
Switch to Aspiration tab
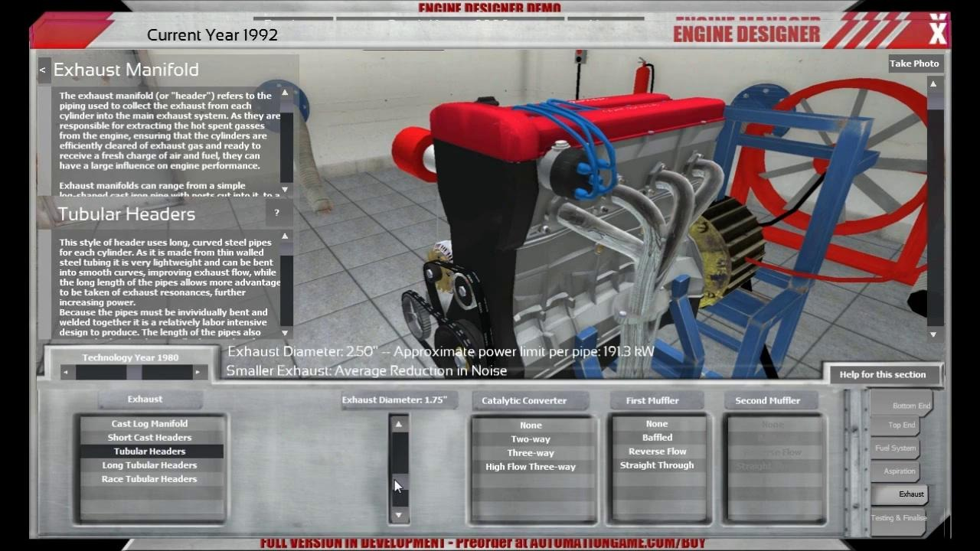(x=895, y=471)
